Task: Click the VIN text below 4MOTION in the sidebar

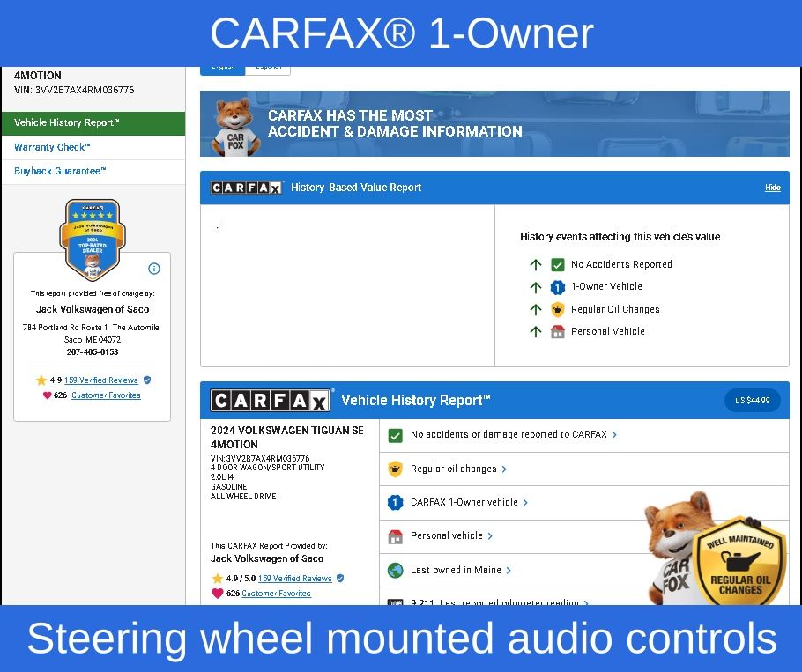Action: [74, 90]
